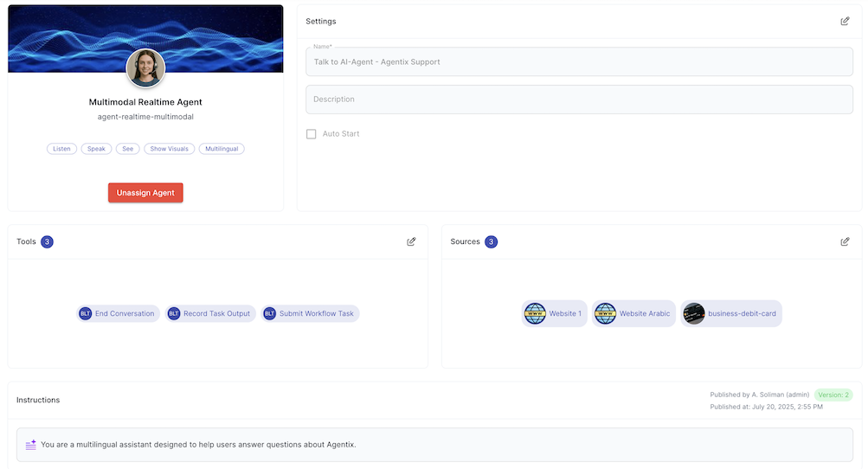Click the See capability tag
The height and width of the screenshot is (469, 868).
[x=128, y=148]
